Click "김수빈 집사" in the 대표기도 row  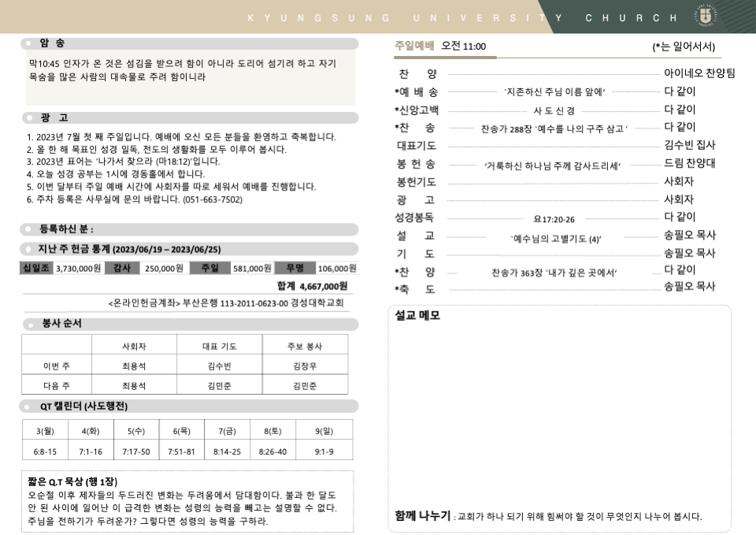click(x=690, y=145)
